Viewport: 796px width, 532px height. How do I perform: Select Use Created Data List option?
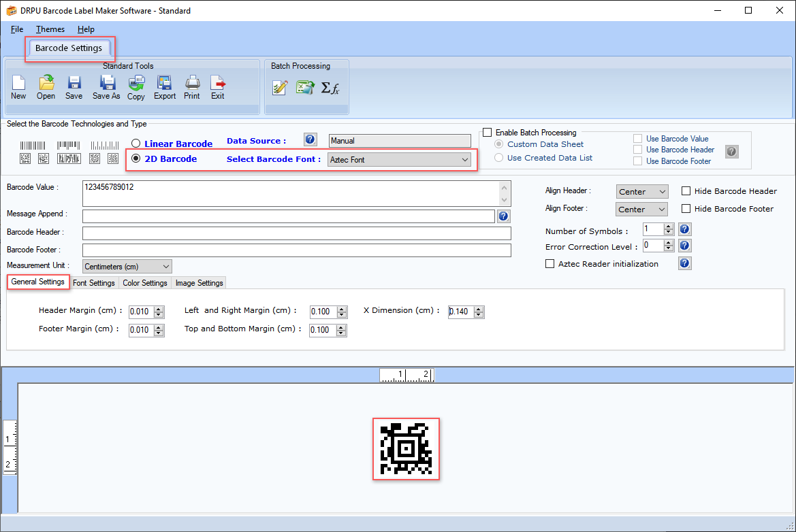point(498,158)
